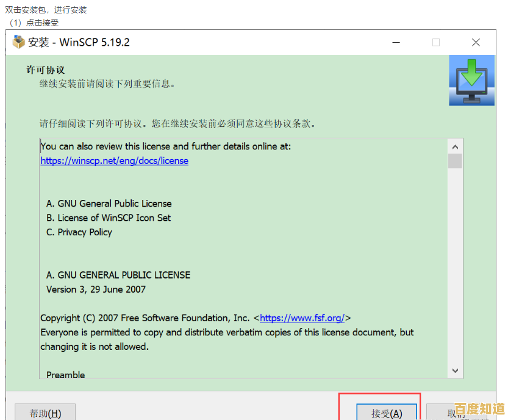
Task: Click the maximize button of the installer
Action: [435, 43]
